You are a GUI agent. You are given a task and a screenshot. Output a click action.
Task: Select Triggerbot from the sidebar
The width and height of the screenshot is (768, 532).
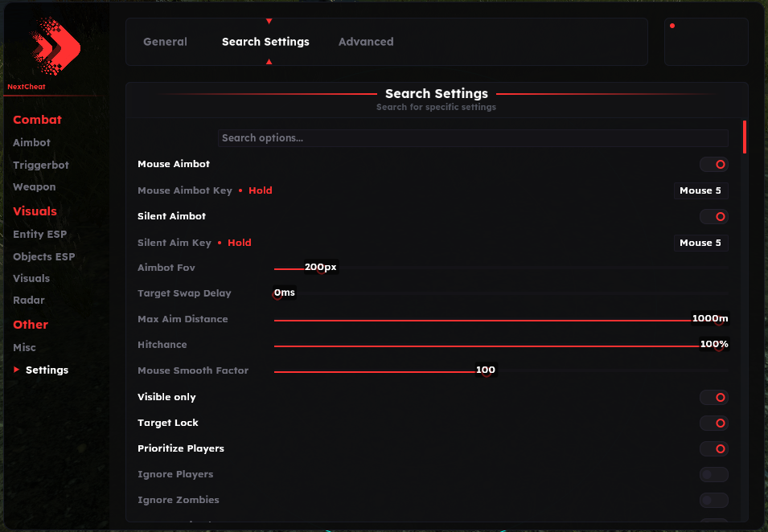[x=41, y=166]
